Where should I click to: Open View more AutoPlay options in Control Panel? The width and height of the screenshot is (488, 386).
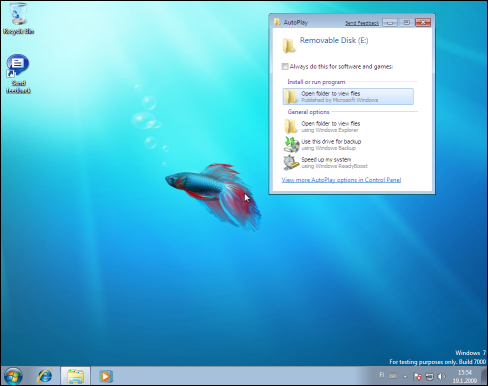pos(341,180)
